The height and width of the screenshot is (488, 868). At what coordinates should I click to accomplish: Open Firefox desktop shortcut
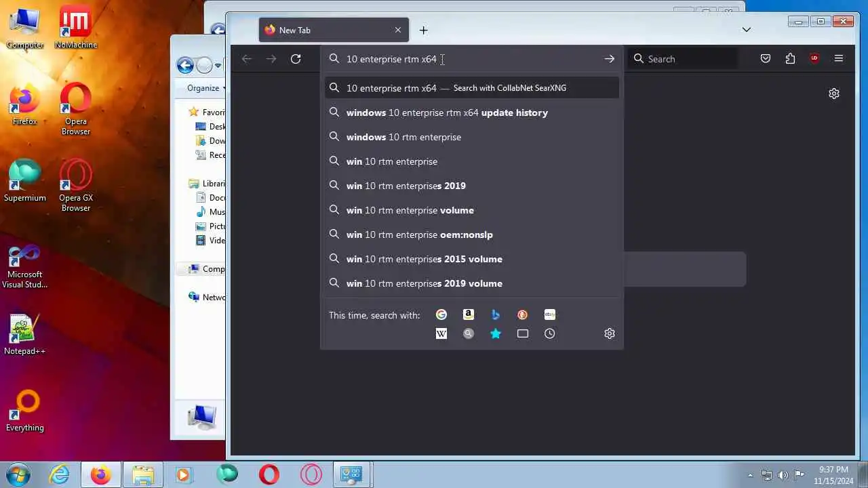[25, 105]
